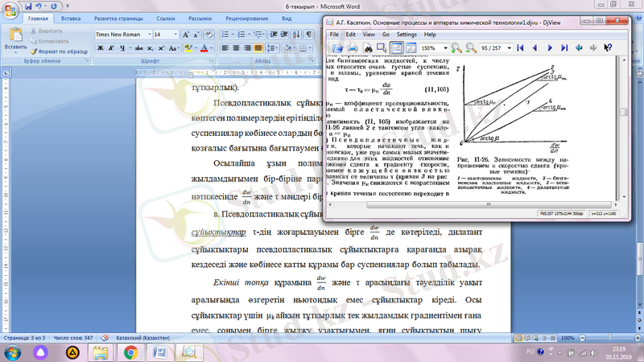644x362 pixels.
Task: Open the Settings menu in DjView
Action: 407,35
